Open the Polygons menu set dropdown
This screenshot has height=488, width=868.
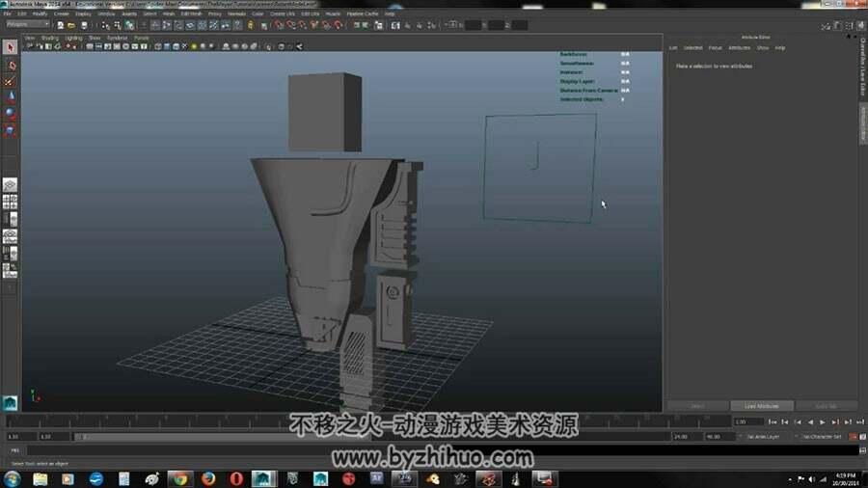click(x=28, y=24)
